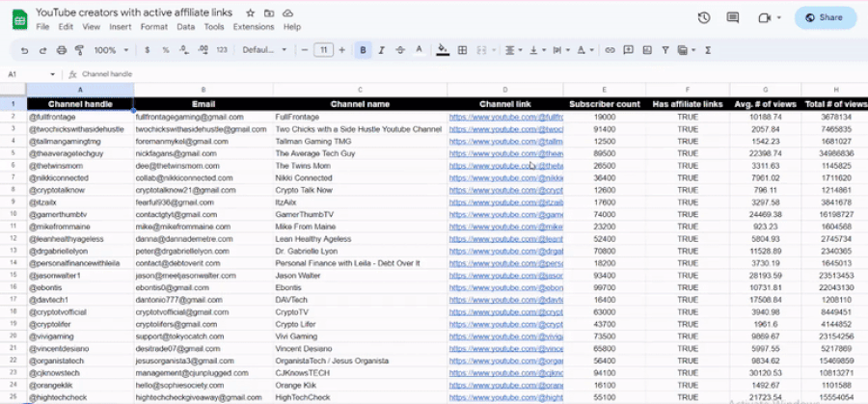Screen dimensions: 868x404
Task: Star this spreadsheet document
Action: pyautogui.click(x=251, y=13)
